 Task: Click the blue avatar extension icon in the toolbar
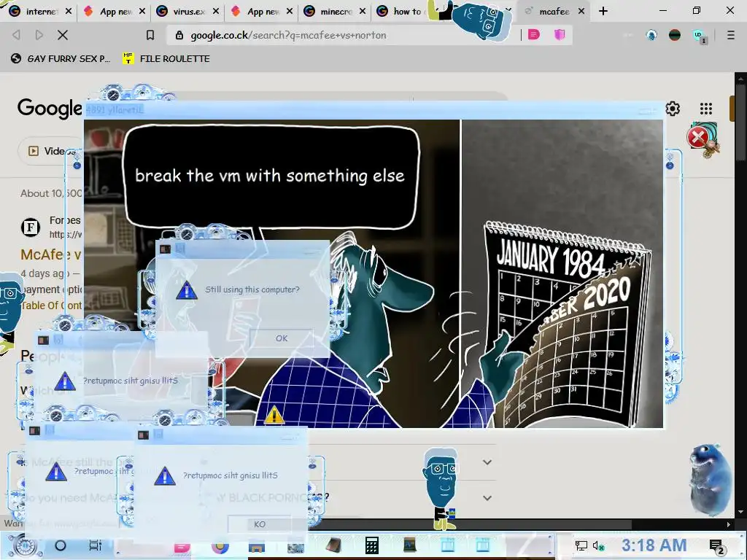pos(651,35)
